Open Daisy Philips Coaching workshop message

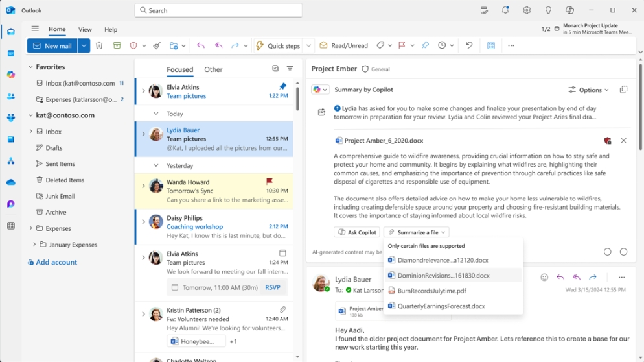(x=214, y=226)
